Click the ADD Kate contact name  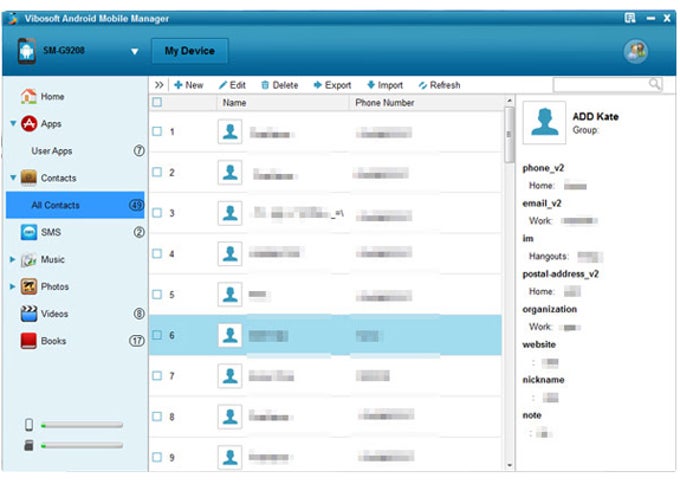click(595, 116)
